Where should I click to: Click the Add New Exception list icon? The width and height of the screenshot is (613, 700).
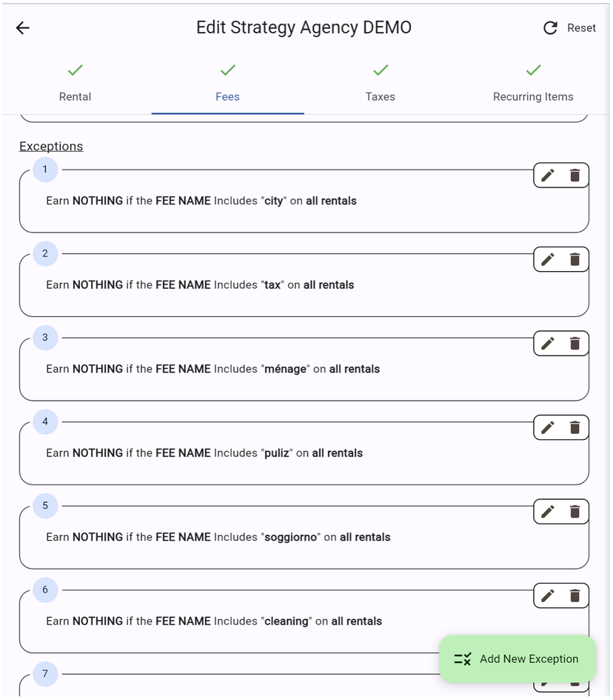tap(463, 659)
